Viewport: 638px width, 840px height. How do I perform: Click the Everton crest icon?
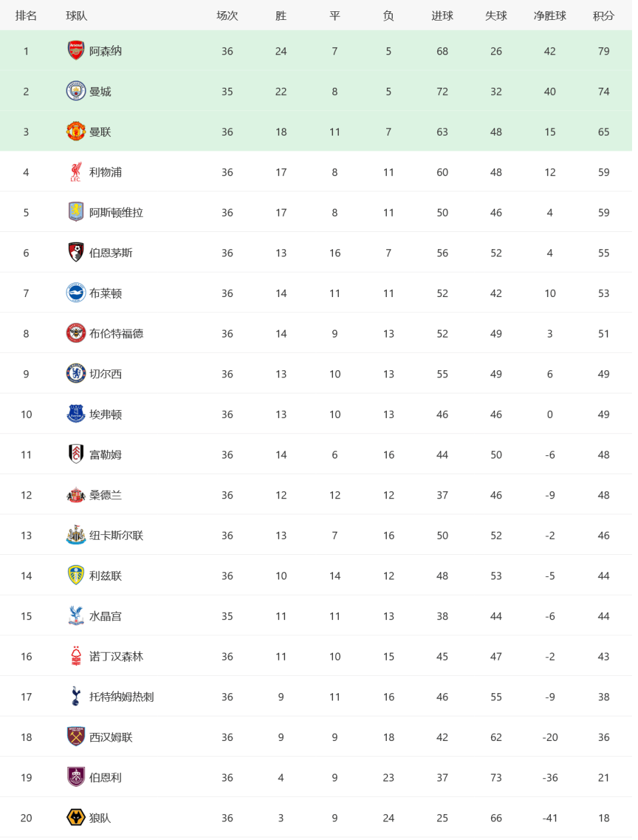click(76, 414)
